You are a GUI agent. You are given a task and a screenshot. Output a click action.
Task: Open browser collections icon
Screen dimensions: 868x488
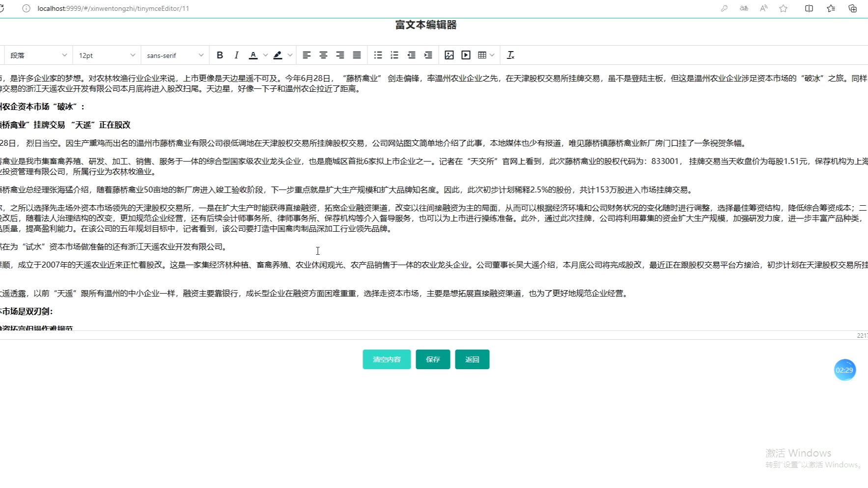click(852, 8)
